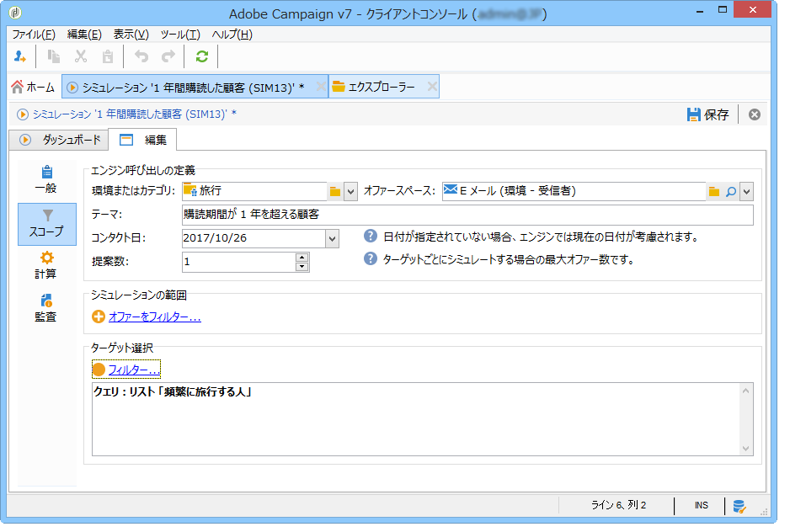This screenshot has width=790, height=532.
Task: Click the application logo in title bar
Action: [16, 12]
